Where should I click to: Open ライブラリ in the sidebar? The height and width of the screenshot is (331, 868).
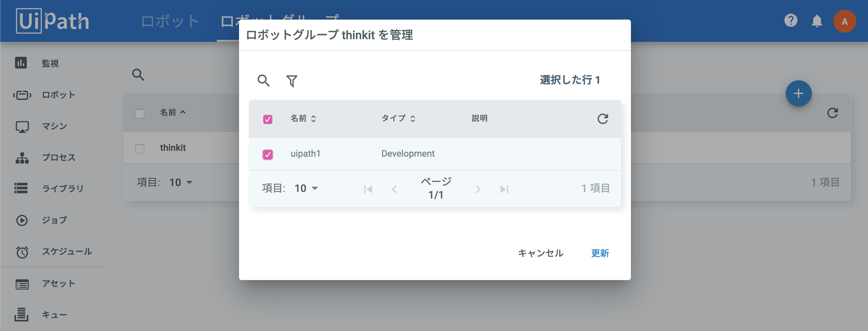coord(62,189)
